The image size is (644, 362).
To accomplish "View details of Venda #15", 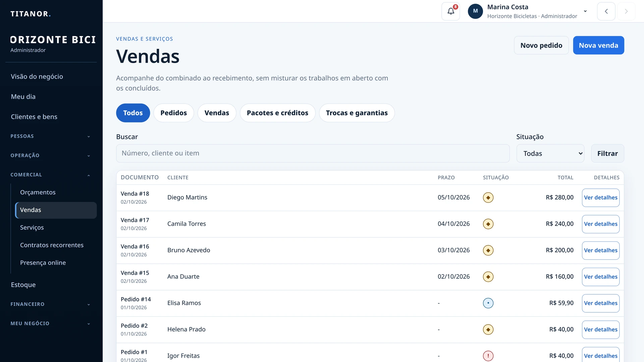I will 600,277.
